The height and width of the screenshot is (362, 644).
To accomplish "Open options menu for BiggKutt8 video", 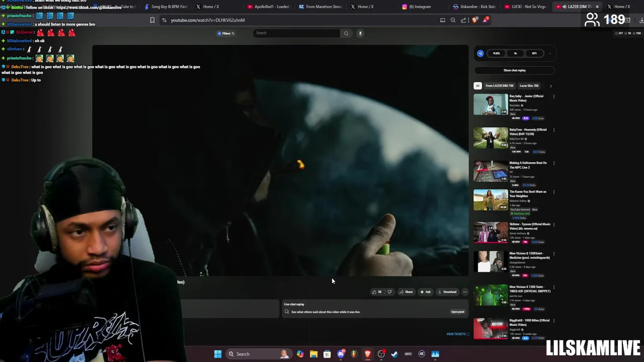I will coord(554,321).
